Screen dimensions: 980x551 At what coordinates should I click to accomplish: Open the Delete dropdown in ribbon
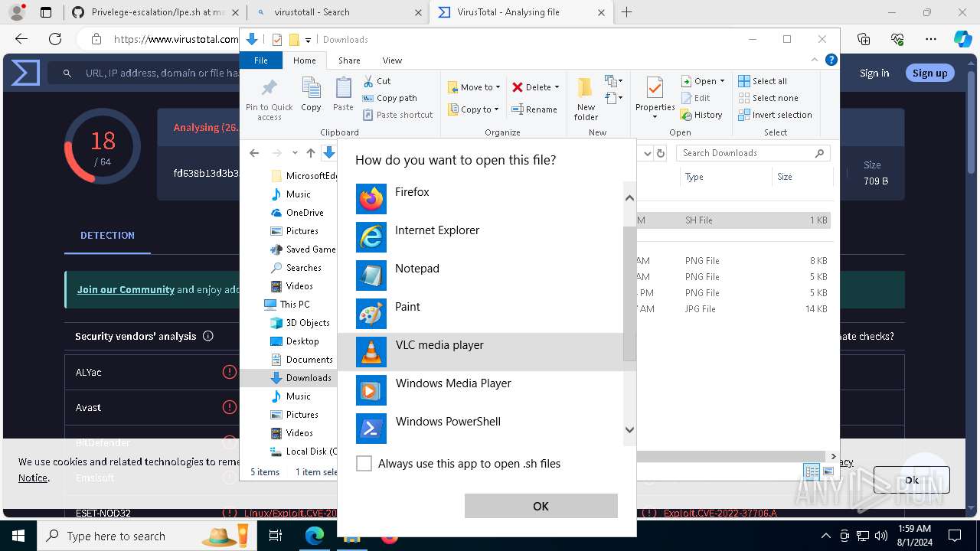pos(536,87)
